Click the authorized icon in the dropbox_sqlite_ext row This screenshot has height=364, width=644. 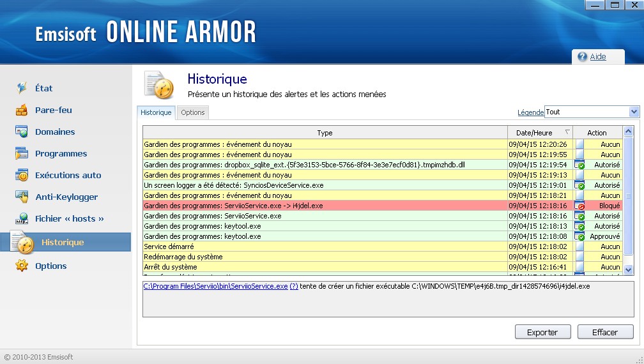point(579,165)
